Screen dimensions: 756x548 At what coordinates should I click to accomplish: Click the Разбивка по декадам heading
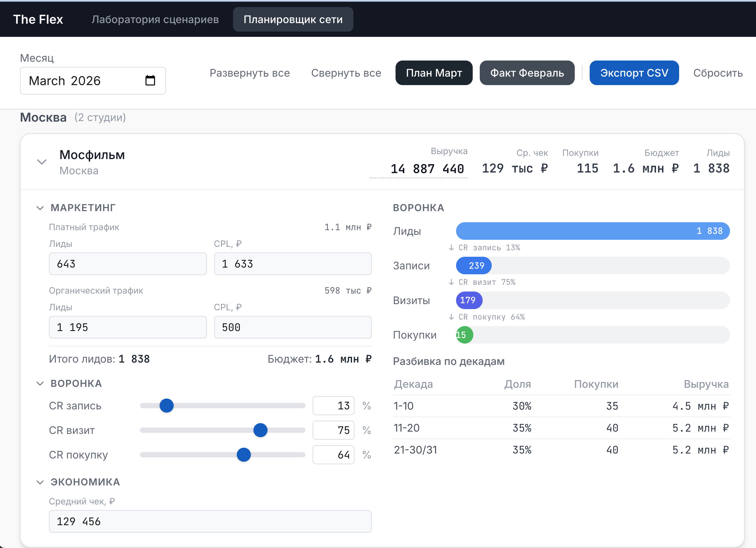tap(449, 361)
